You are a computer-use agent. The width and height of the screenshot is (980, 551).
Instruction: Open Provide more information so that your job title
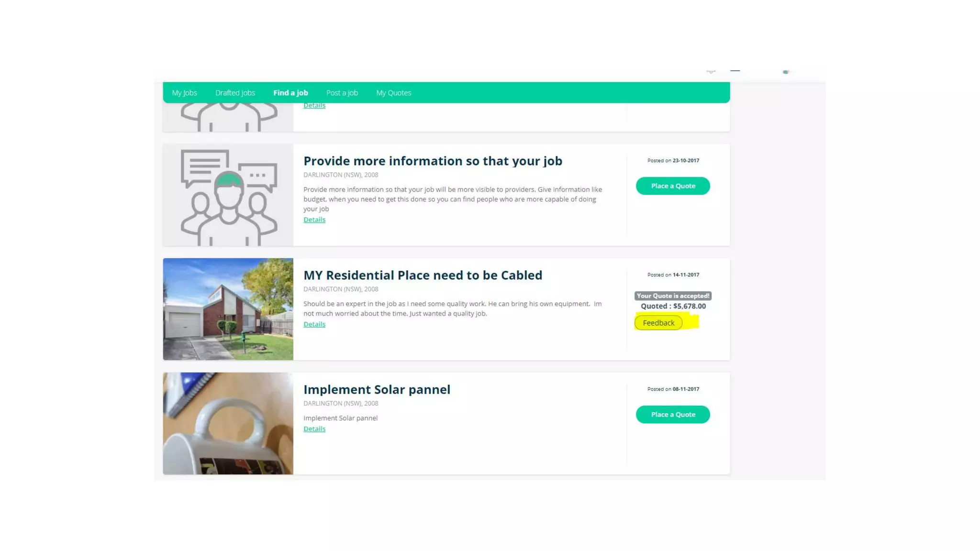pyautogui.click(x=433, y=161)
